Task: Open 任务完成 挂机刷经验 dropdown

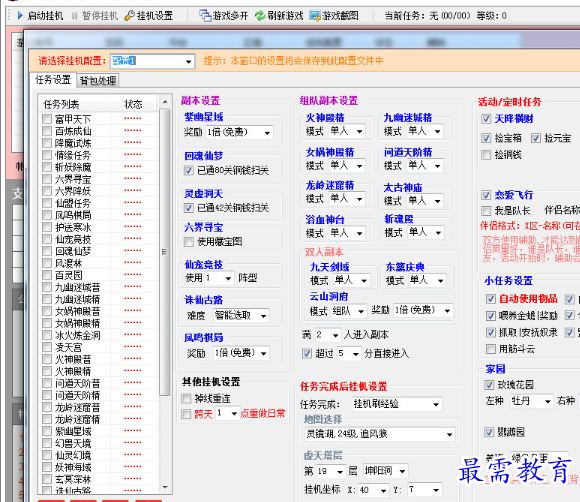Action: coord(397,404)
